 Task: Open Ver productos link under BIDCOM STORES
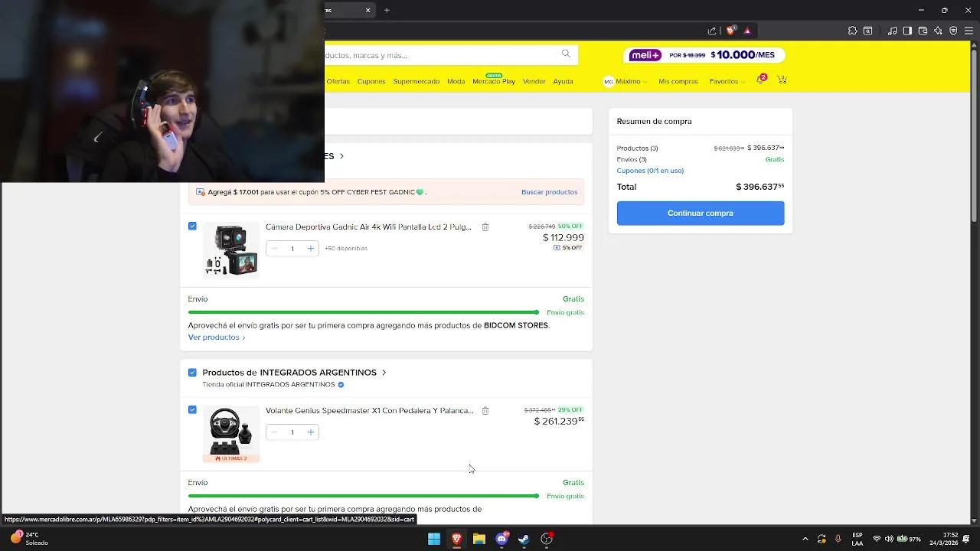[x=217, y=337]
